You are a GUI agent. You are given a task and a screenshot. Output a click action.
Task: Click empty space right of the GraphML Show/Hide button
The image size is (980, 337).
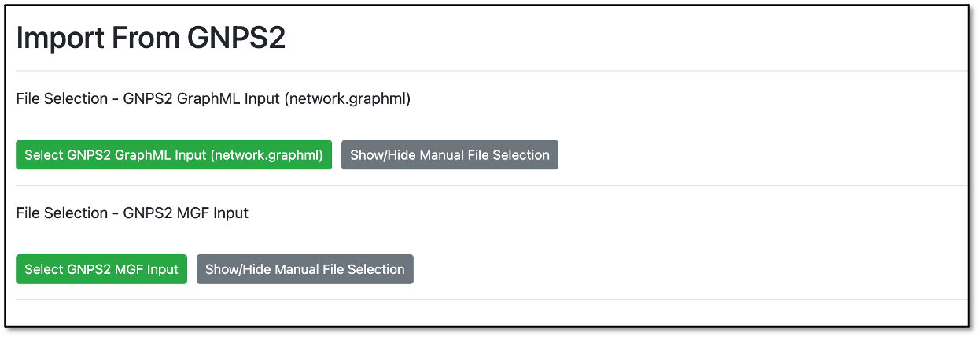click(x=763, y=155)
